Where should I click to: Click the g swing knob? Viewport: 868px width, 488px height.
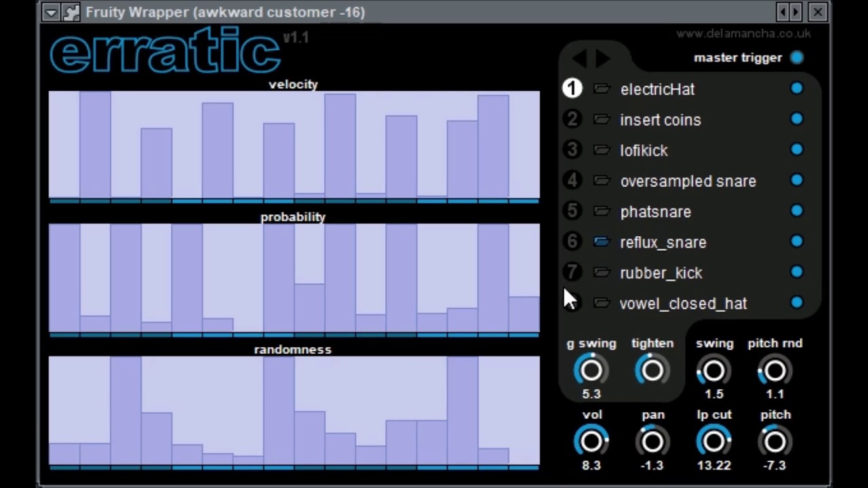[591, 370]
